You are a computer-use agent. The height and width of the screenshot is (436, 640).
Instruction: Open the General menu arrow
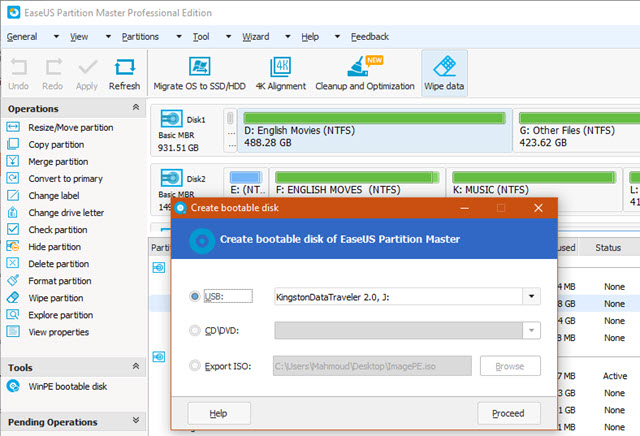(56, 37)
